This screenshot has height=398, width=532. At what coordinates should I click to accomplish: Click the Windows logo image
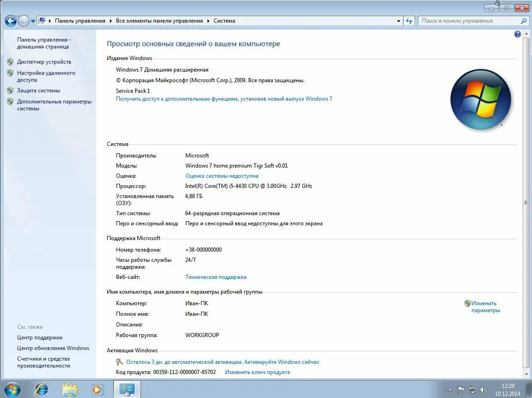pos(480,99)
